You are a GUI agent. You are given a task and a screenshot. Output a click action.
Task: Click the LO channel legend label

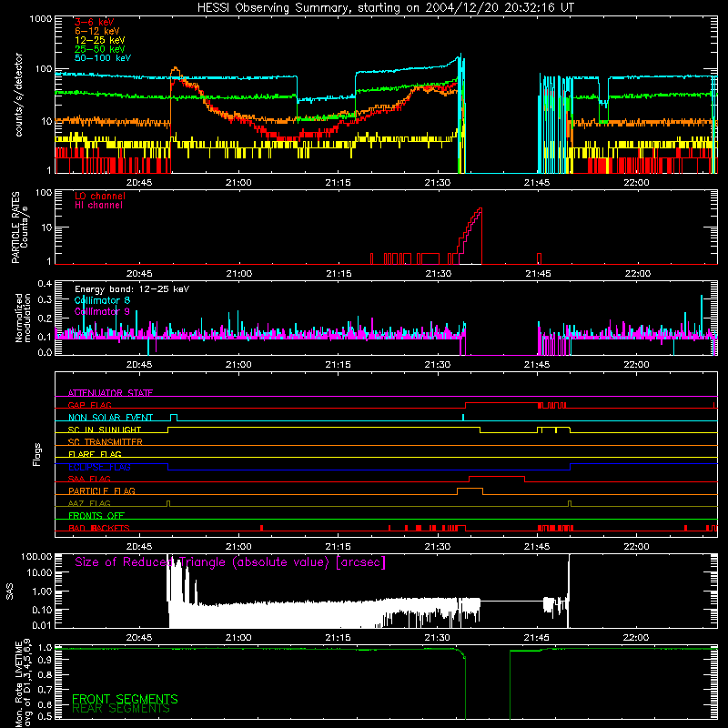click(x=100, y=196)
